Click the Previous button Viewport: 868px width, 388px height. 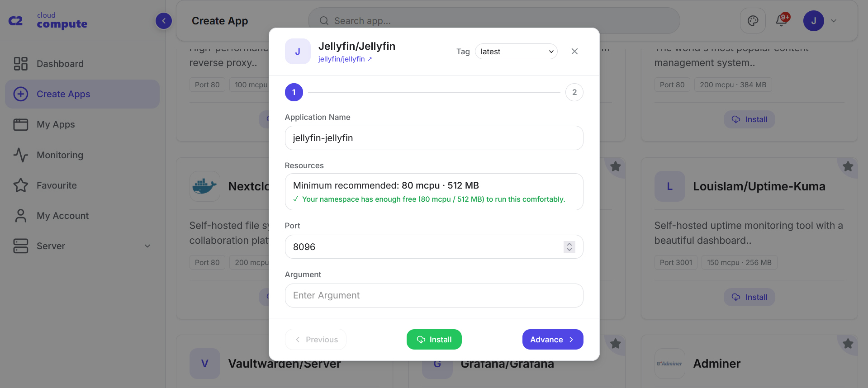316,340
